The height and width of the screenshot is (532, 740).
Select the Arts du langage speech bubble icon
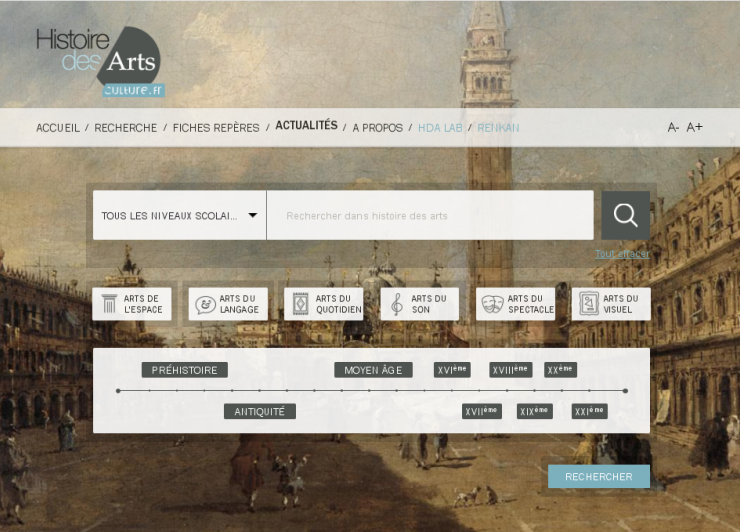coord(205,304)
